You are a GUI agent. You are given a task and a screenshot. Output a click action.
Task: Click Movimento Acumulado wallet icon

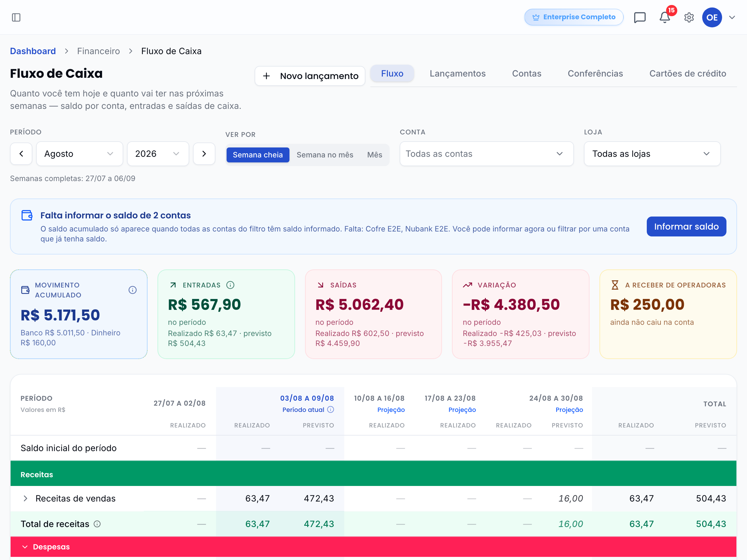[x=25, y=290]
